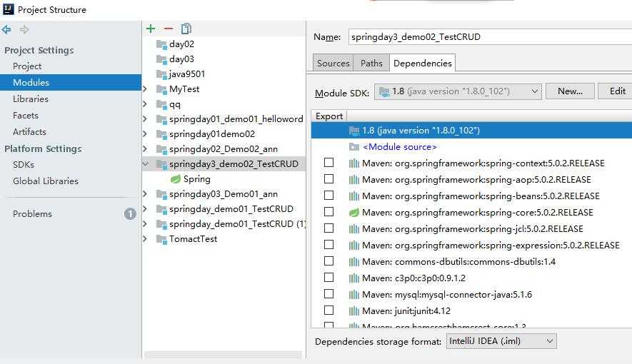Open SDKs under Platform Settings
Screen dimensions: 632x364
(x=24, y=165)
